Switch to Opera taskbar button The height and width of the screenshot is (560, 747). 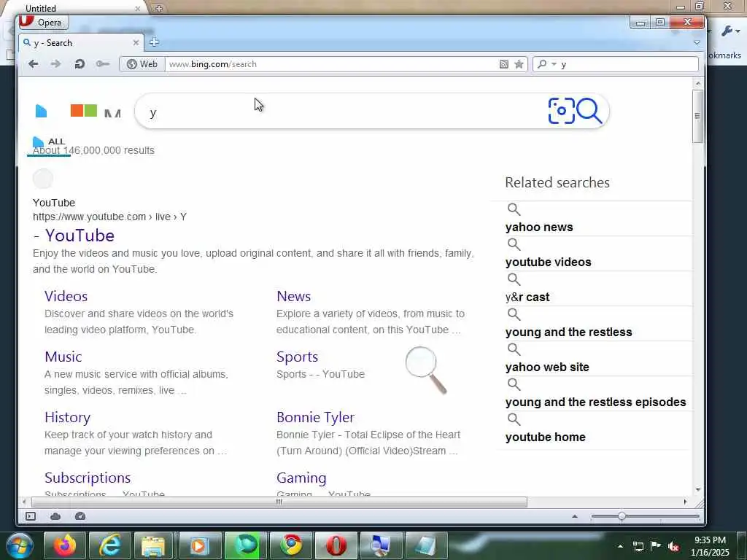[x=336, y=545]
